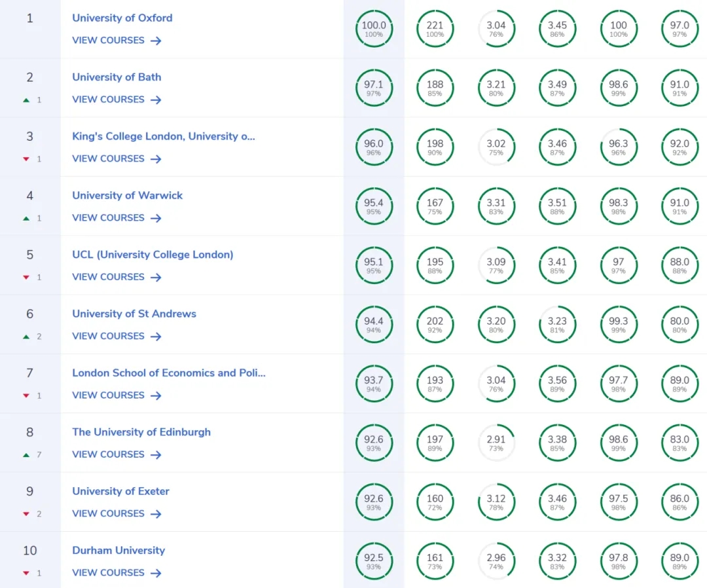Click Bath's 97.1 overall score gauge
The image size is (707, 588).
pyautogui.click(x=374, y=88)
